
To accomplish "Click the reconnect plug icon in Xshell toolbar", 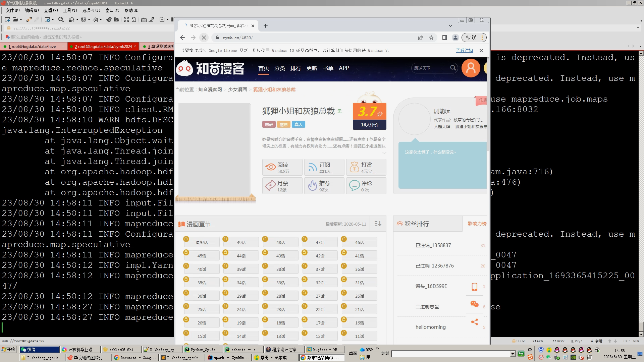I will [x=29, y=19].
